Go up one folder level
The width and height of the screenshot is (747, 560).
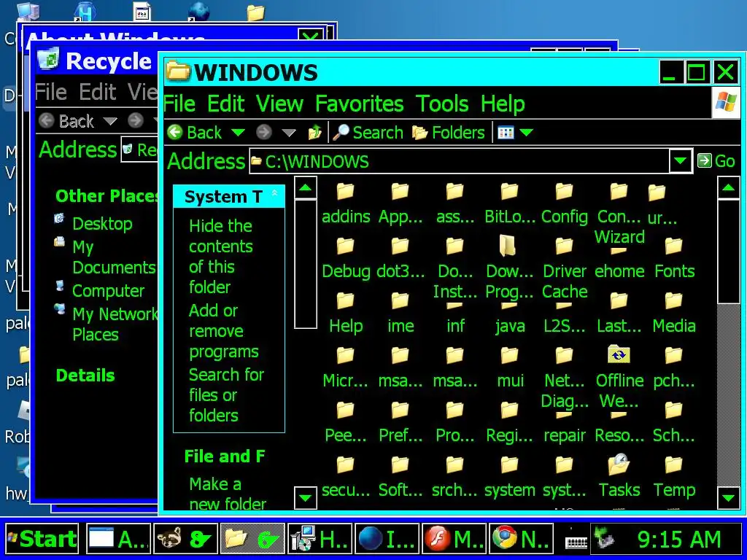[x=315, y=133]
